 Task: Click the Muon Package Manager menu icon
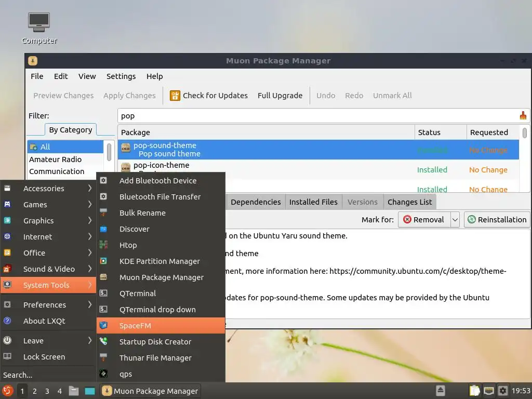tap(103, 277)
